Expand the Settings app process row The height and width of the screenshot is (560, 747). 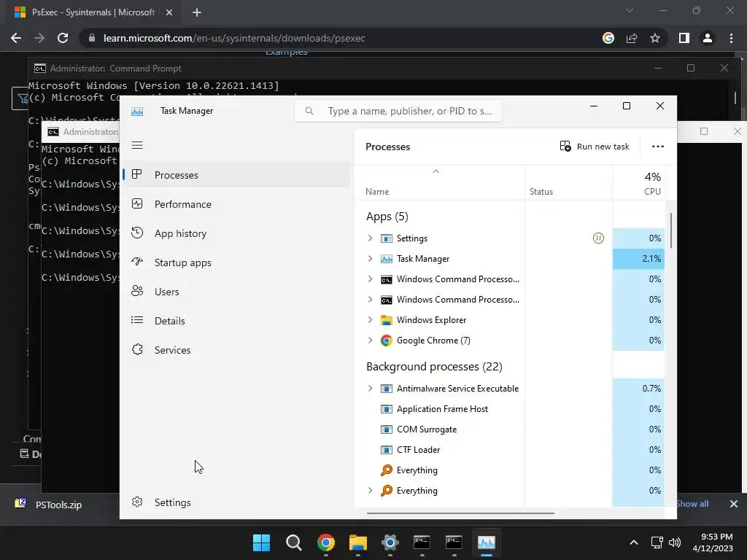pyautogui.click(x=370, y=238)
